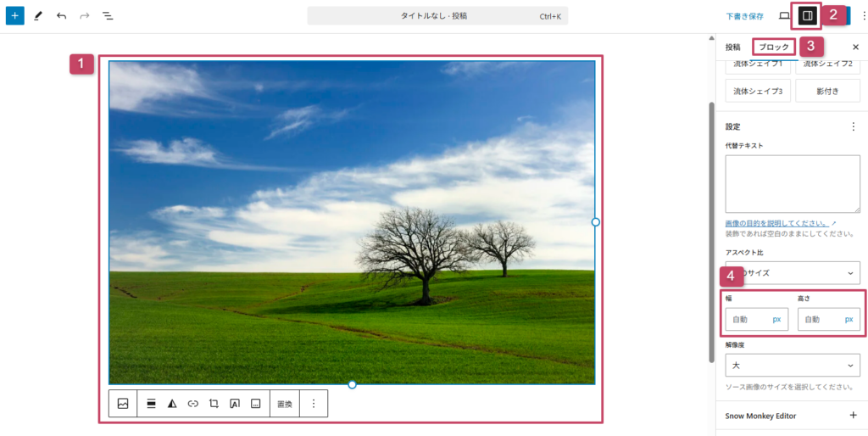This screenshot has height=436, width=868.
Task: Click the blue block inserter plus button
Action: coord(14,16)
